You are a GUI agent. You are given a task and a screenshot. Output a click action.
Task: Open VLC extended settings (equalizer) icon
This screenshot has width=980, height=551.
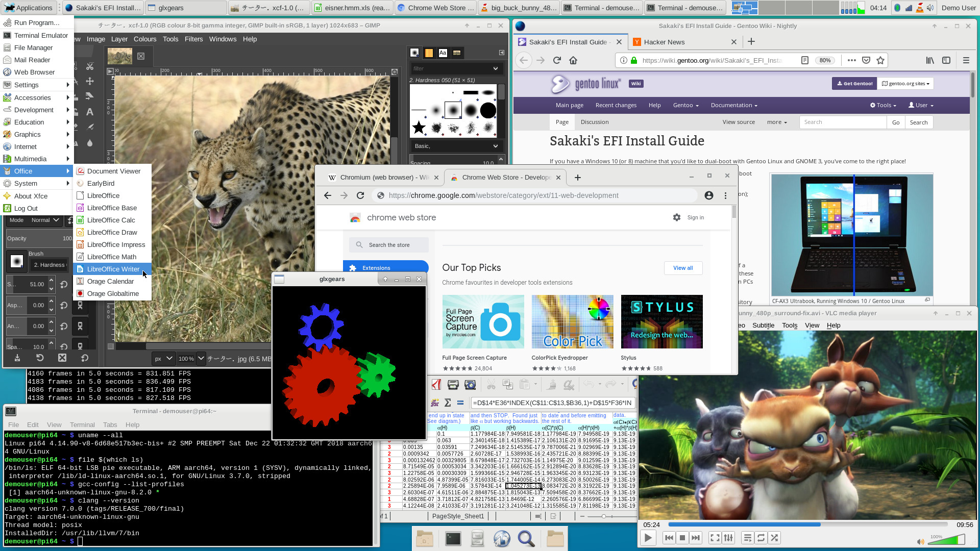(728, 538)
